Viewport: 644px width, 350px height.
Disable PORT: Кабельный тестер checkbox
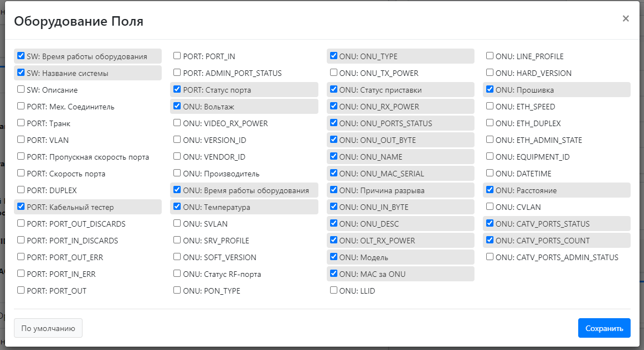(x=21, y=207)
